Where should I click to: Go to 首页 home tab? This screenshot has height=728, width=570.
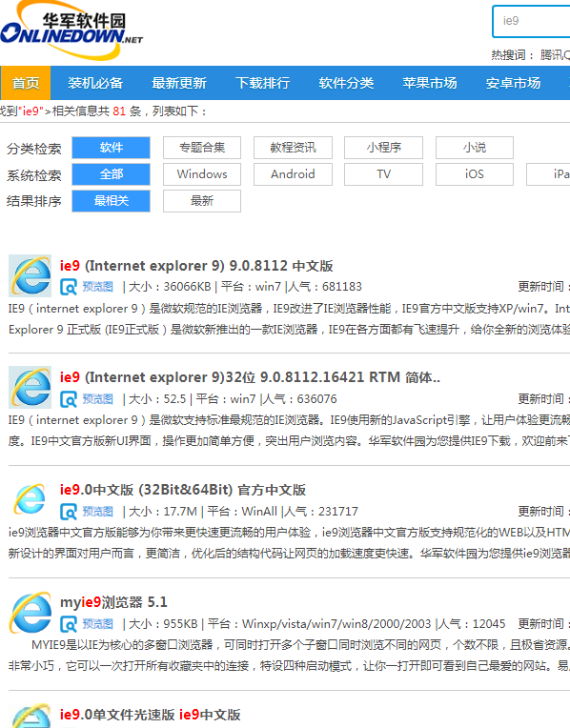pos(25,83)
